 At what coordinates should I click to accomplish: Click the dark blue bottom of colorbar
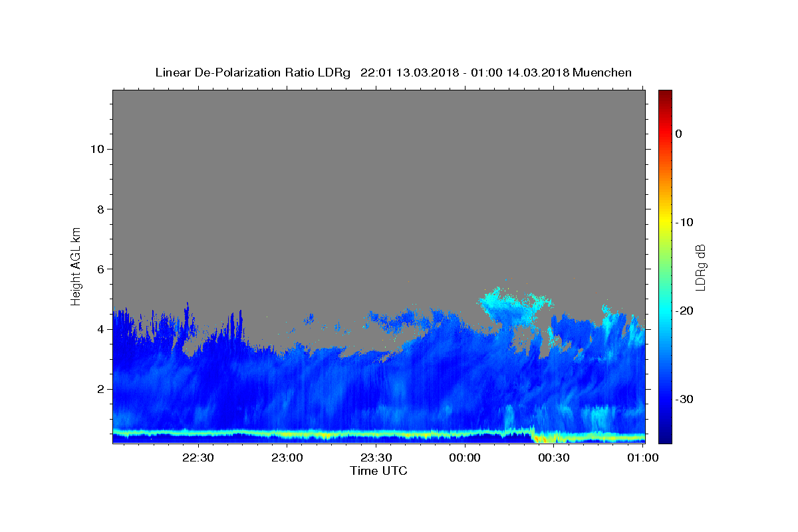(x=665, y=436)
